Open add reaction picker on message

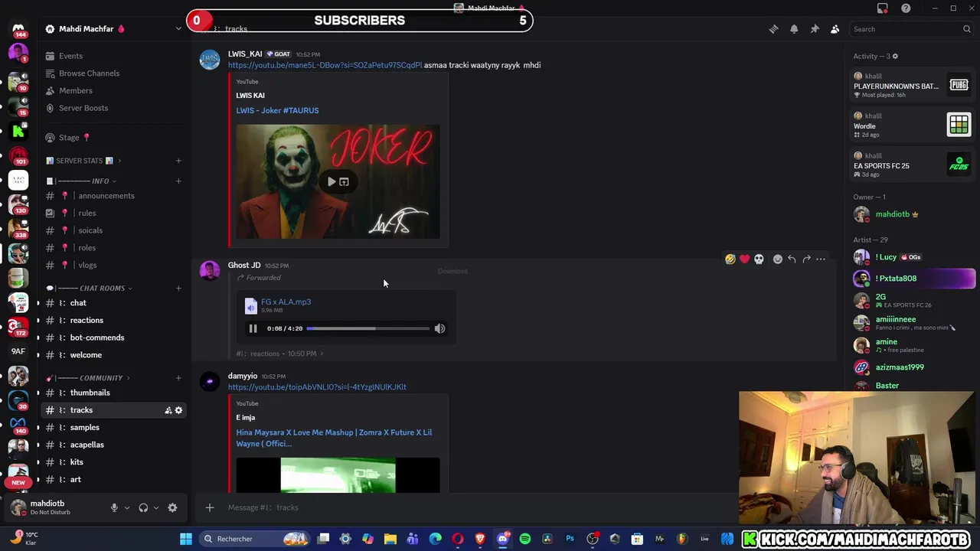click(777, 259)
